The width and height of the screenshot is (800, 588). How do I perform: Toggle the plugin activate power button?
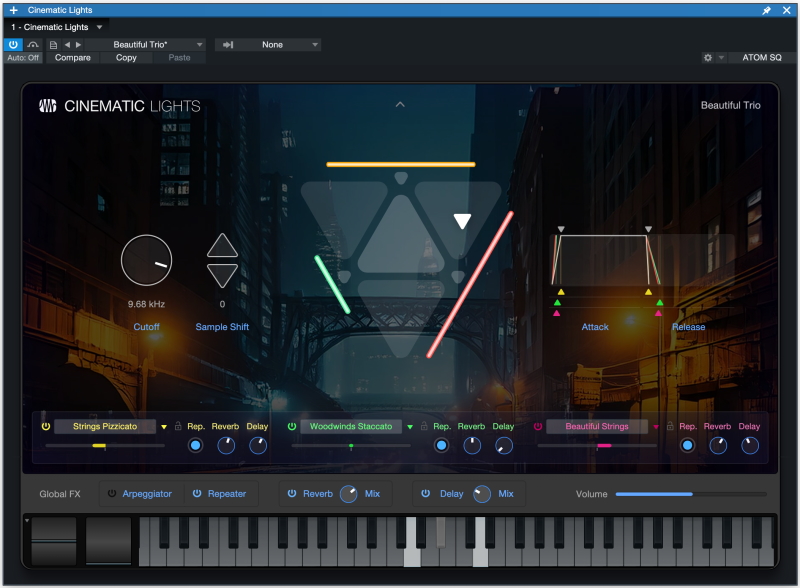pyautogui.click(x=13, y=44)
